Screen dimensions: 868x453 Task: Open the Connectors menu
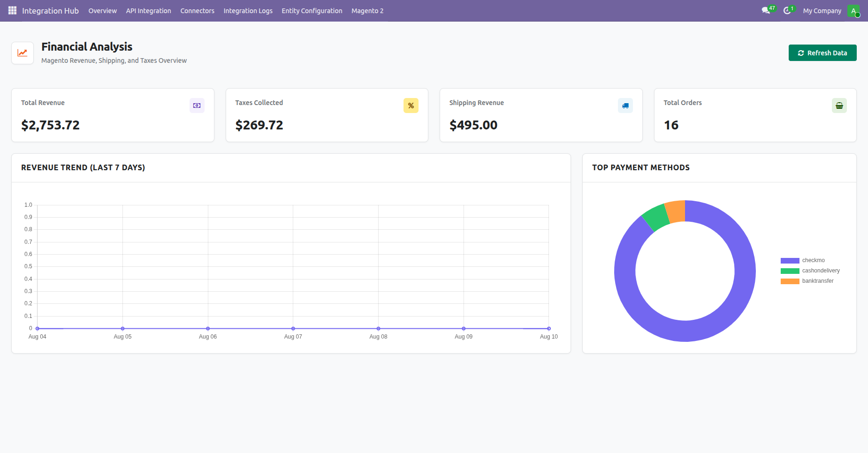[198, 11]
